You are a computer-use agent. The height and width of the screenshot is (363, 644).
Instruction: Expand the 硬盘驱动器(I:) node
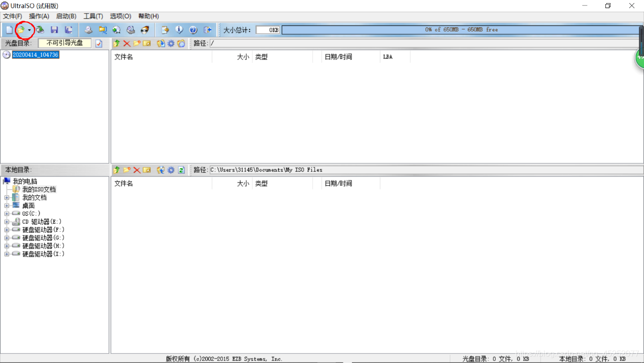(7, 254)
